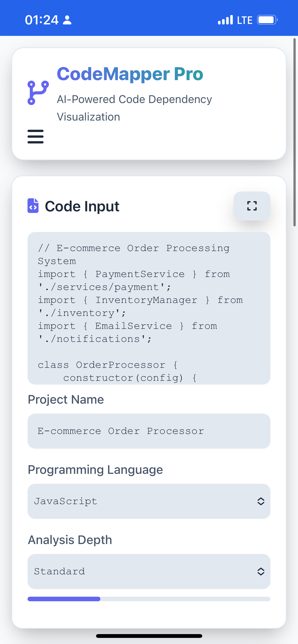298x644 pixels.
Task: Tap the user profile icon in status bar
Action: tap(67, 20)
